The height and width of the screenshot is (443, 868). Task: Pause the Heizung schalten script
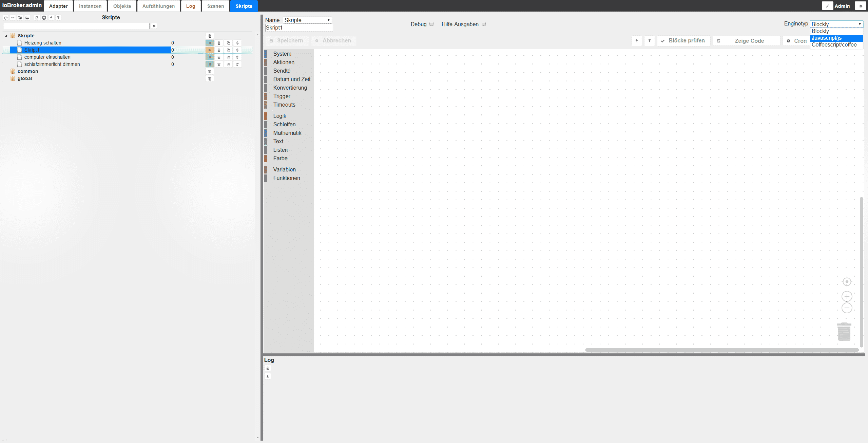(x=210, y=43)
